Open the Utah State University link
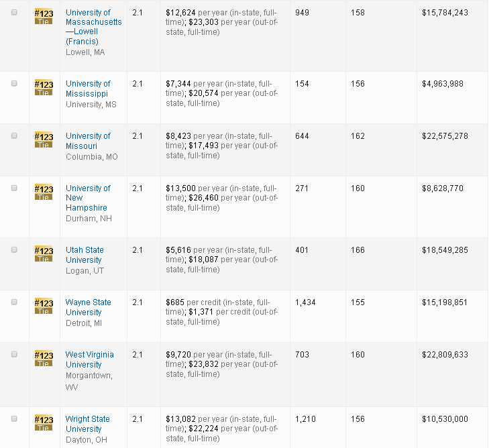489x448 pixels. pos(85,255)
